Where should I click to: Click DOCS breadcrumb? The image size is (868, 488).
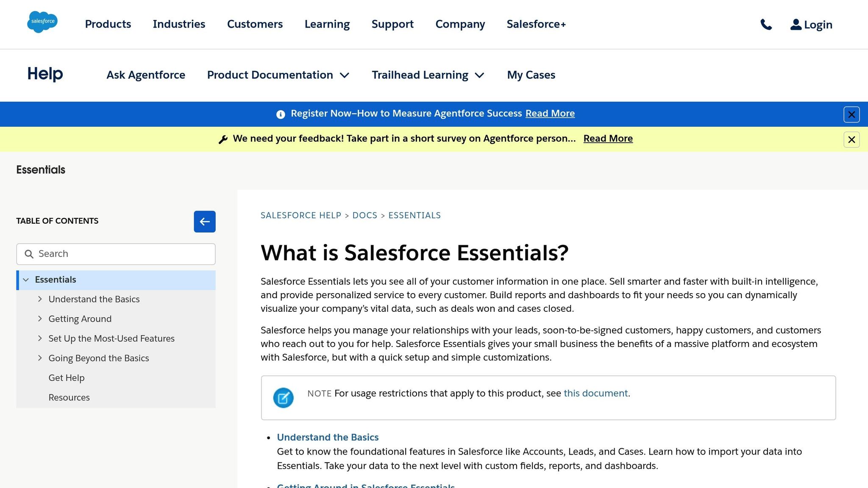[365, 216]
